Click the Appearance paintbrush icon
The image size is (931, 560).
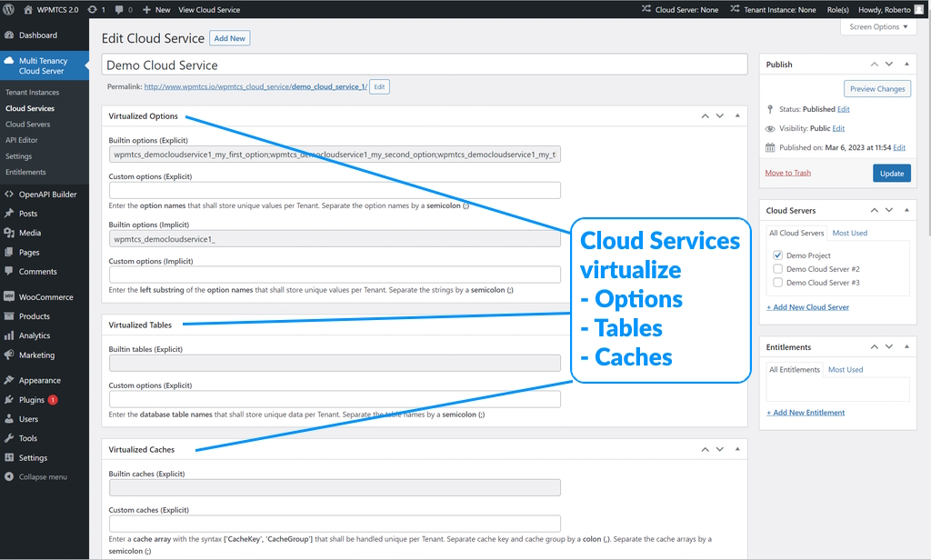coord(9,380)
